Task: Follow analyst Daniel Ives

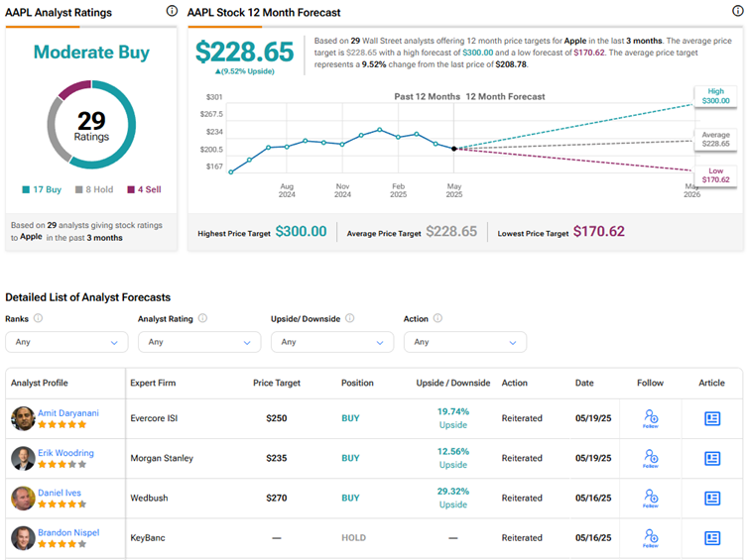Action: [651, 499]
